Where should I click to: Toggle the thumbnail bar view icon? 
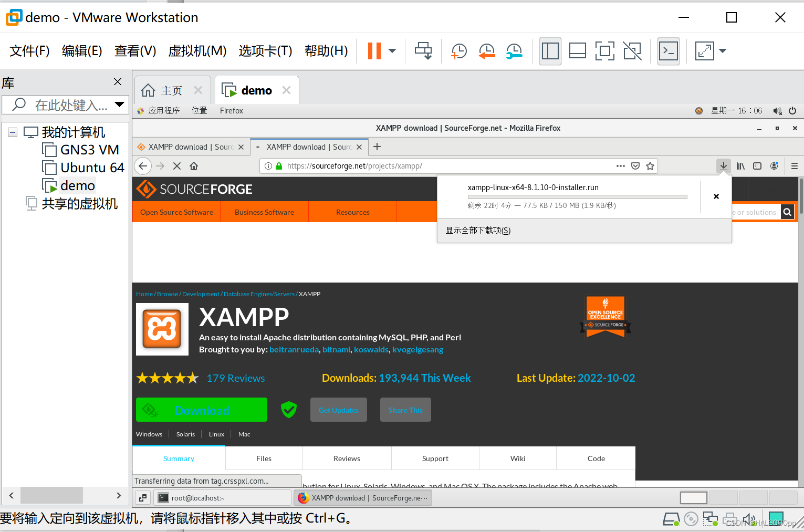click(x=578, y=51)
